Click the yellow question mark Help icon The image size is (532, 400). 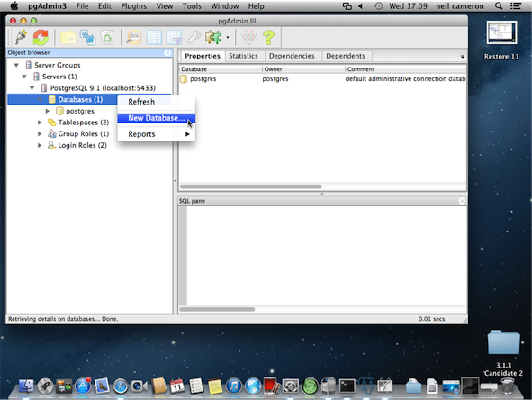click(268, 37)
